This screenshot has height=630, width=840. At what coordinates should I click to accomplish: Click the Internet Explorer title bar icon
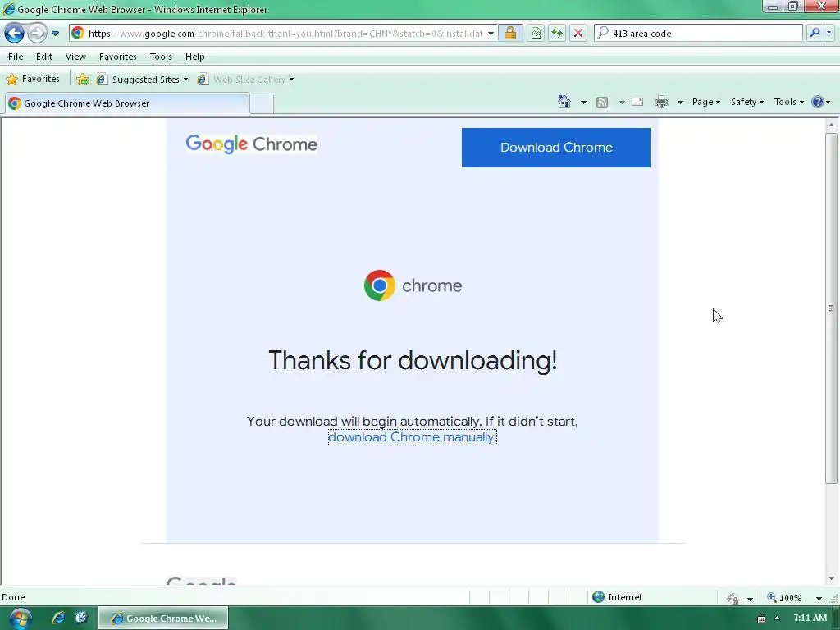(8, 9)
